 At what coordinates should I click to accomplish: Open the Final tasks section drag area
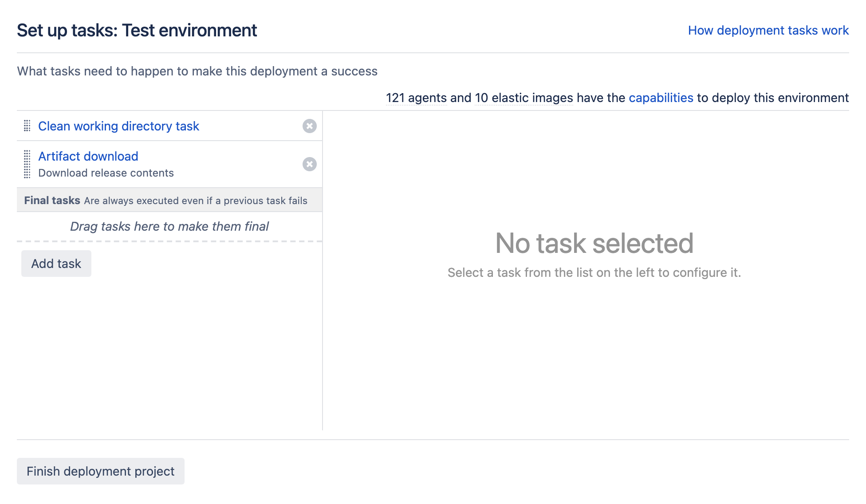(x=170, y=226)
